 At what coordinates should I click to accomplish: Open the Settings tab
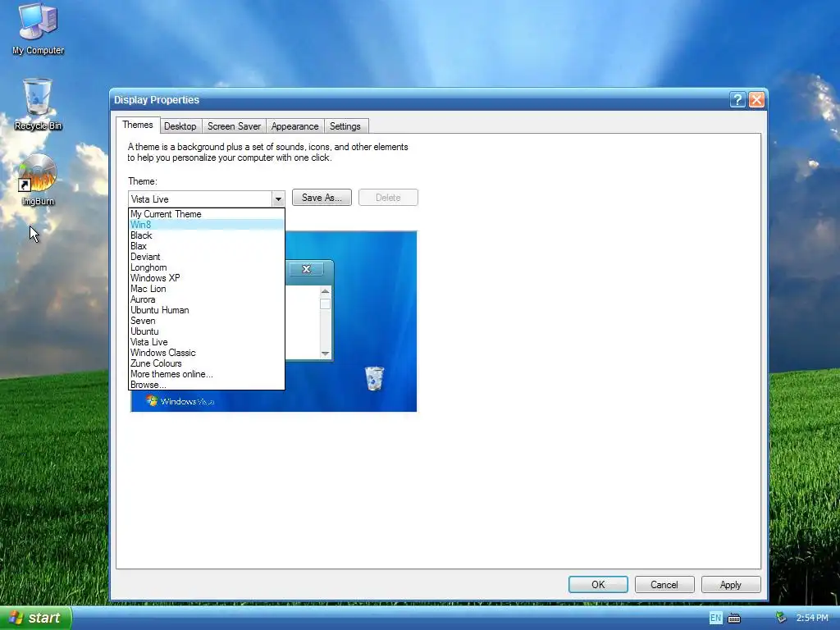pyautogui.click(x=345, y=126)
